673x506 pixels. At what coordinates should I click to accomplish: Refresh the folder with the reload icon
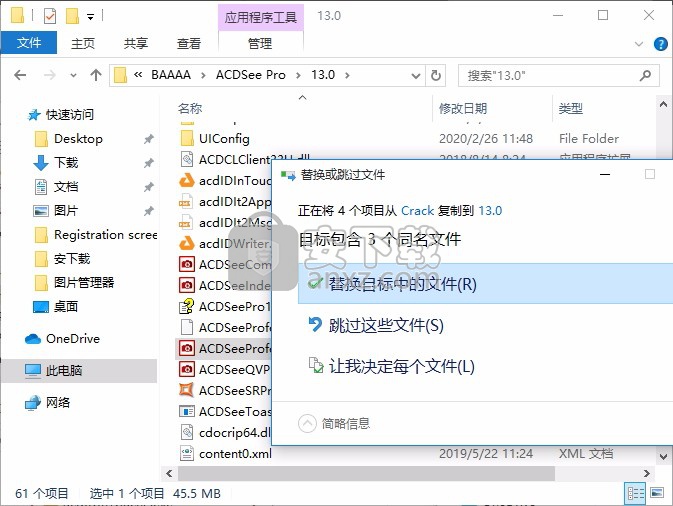click(x=436, y=76)
